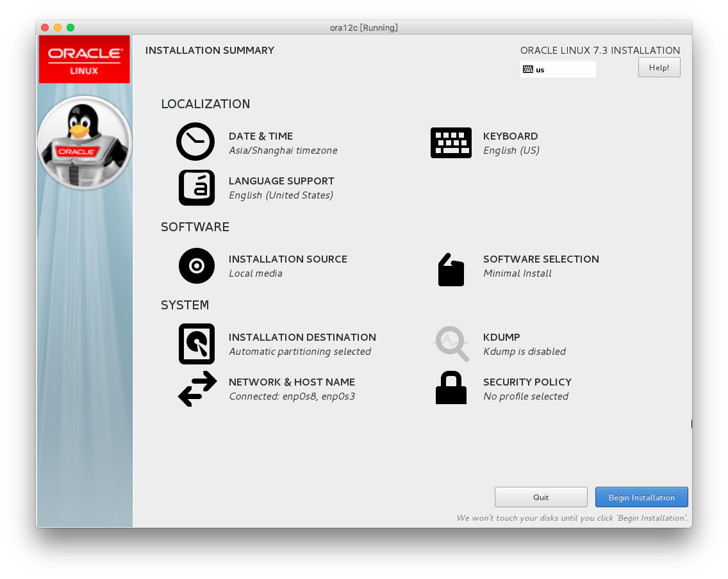Open INSTALLATION SOURCE label

(x=288, y=259)
